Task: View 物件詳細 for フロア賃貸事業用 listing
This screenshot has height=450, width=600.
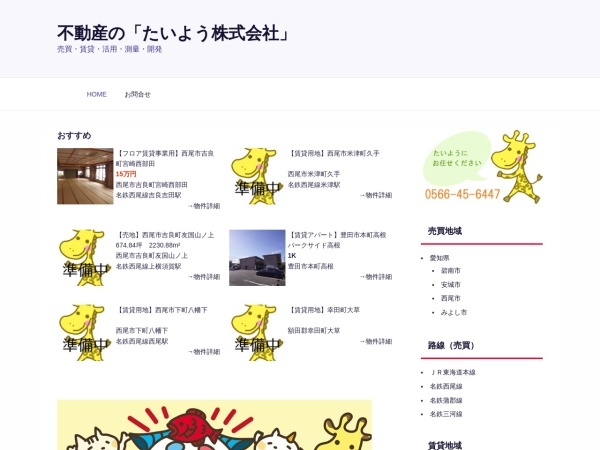Action: coord(204,206)
